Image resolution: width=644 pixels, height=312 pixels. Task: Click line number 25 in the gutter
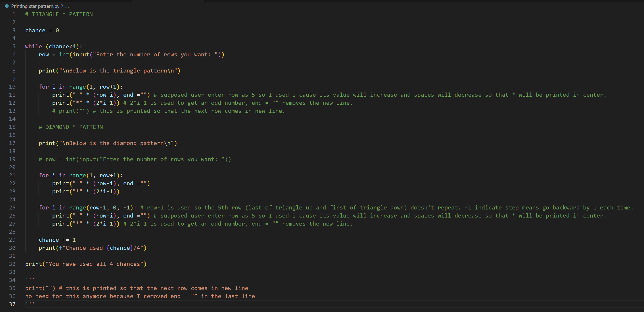click(12, 208)
